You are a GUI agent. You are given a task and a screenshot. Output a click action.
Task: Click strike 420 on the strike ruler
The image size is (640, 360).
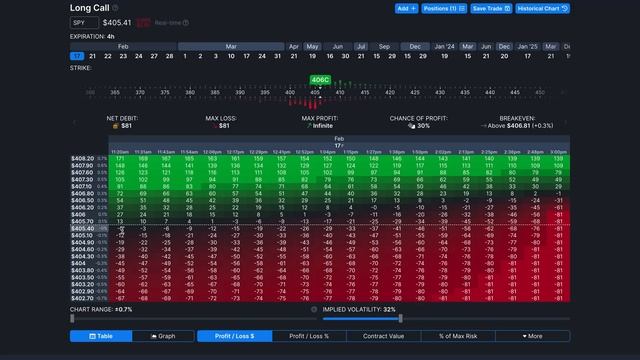click(x=390, y=93)
